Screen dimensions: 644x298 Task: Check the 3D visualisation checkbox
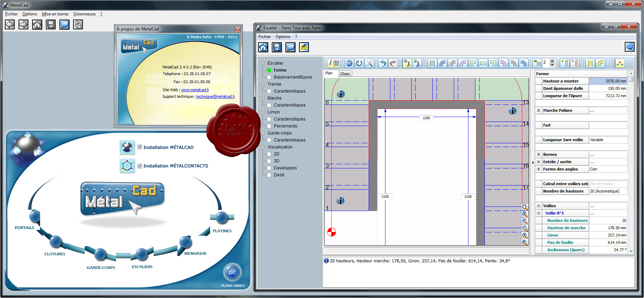[269, 161]
